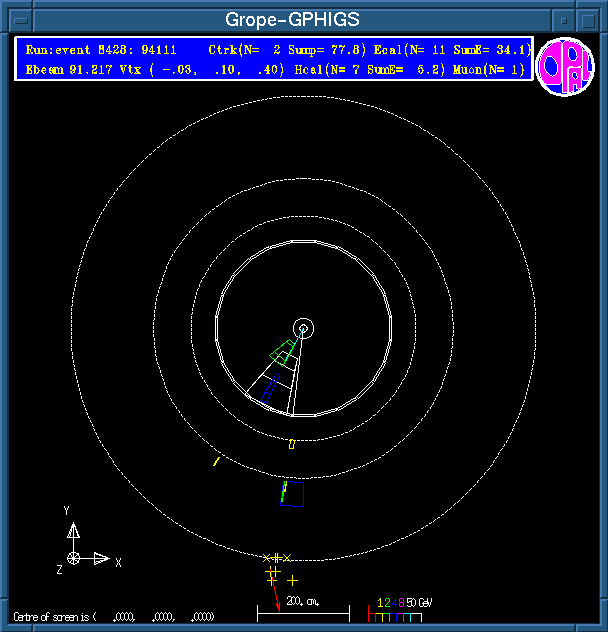Screen dimensions: 608x632
Task: Select the green calorimeter cluster near the center
Action: tap(282, 352)
